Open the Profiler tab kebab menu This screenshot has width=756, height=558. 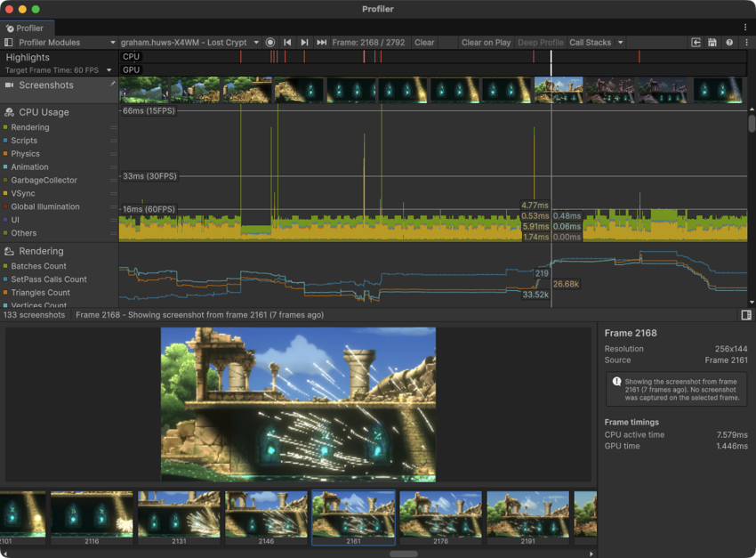click(x=745, y=28)
